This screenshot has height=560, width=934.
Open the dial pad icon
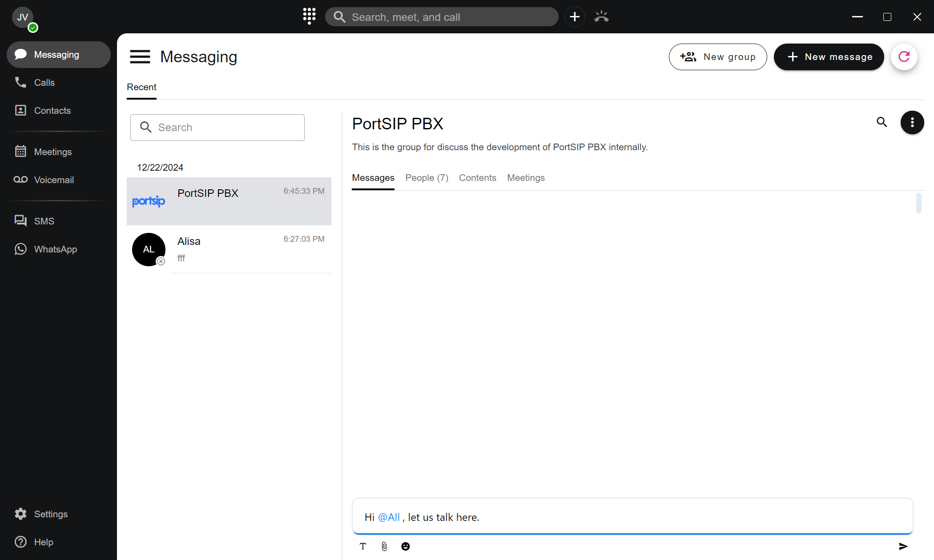309,16
